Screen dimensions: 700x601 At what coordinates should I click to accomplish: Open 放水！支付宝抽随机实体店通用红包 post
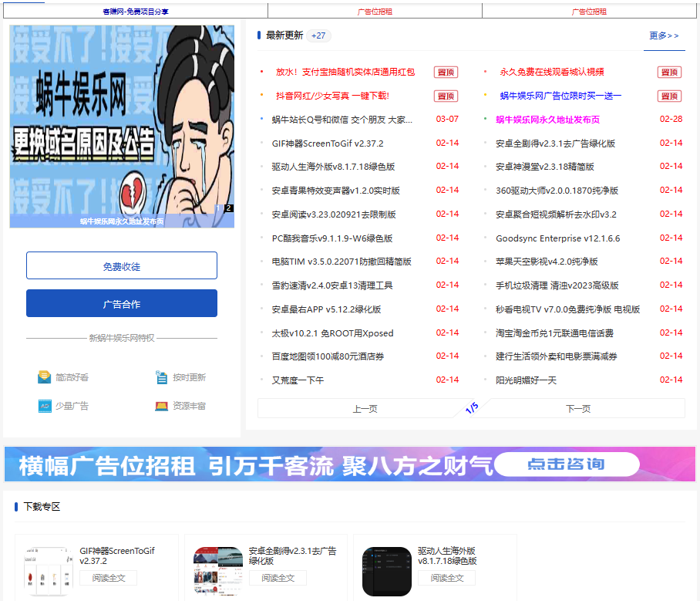pos(345,72)
